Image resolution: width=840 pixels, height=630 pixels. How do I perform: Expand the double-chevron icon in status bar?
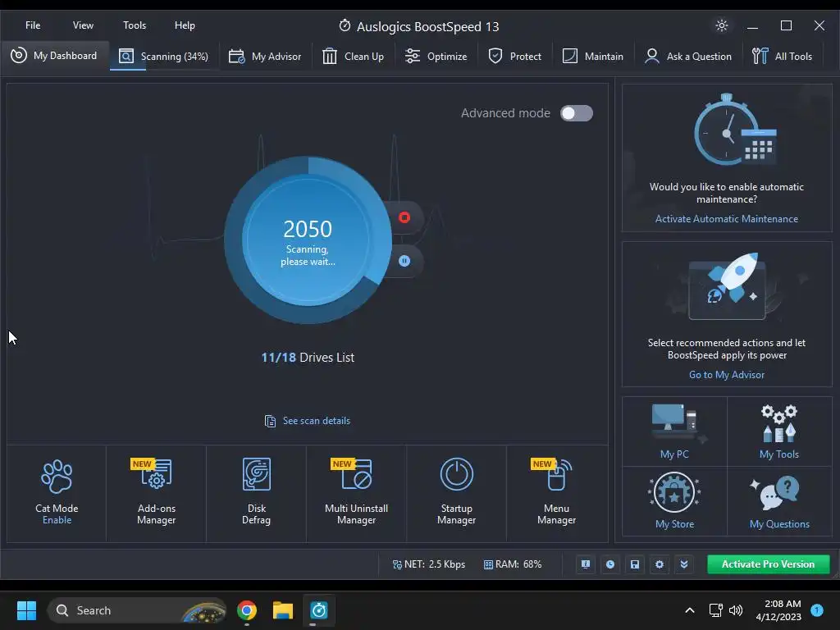(684, 564)
